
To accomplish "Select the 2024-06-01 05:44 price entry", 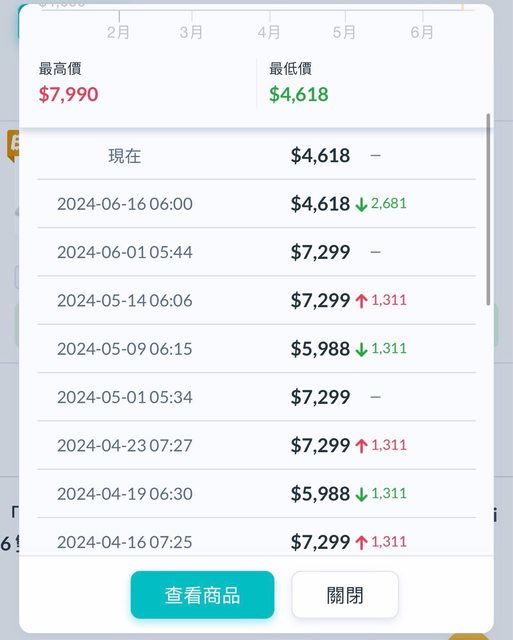I will coord(256,252).
